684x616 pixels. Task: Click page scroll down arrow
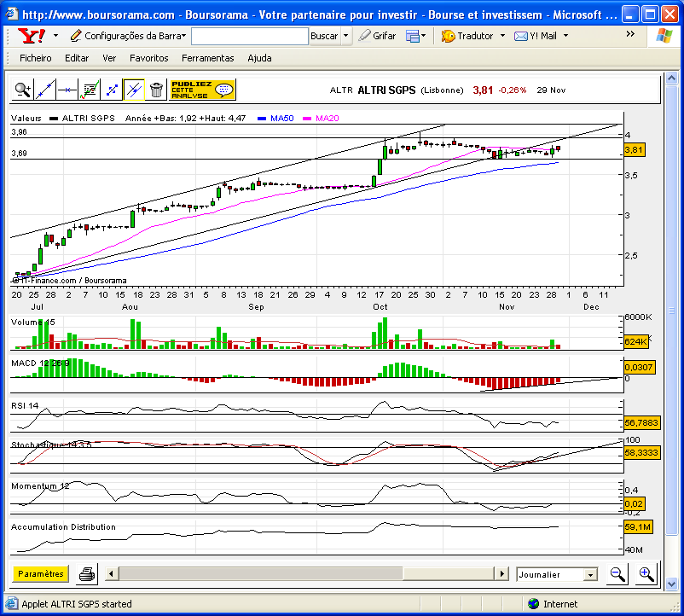coord(671,584)
